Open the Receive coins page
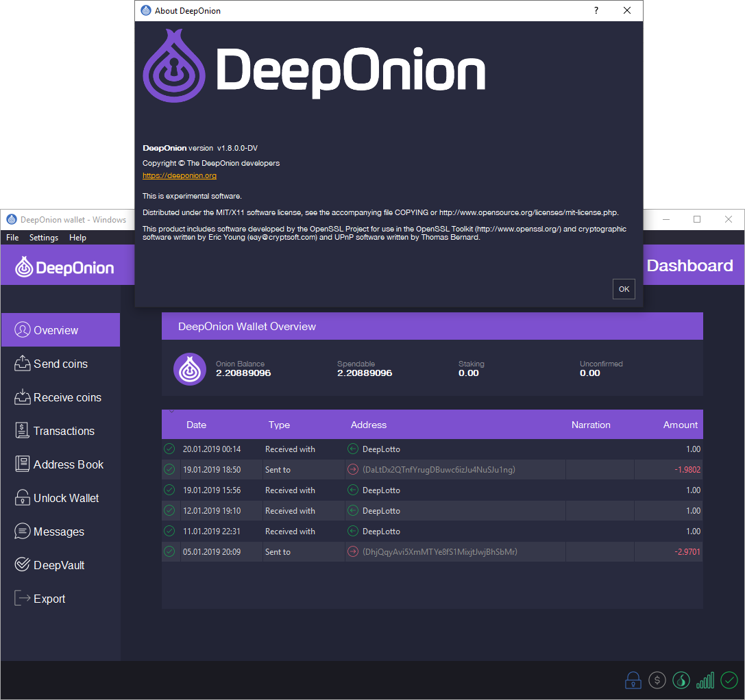The height and width of the screenshot is (700, 745). pos(60,397)
